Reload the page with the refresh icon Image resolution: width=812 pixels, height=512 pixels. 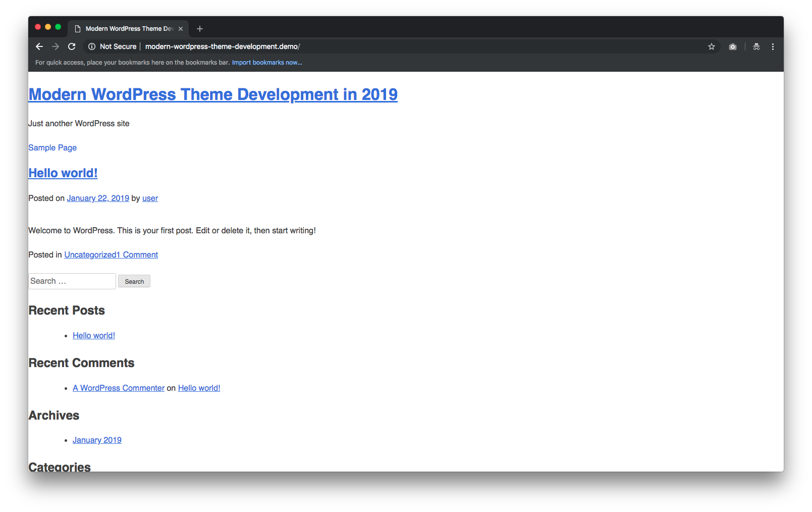click(x=72, y=46)
